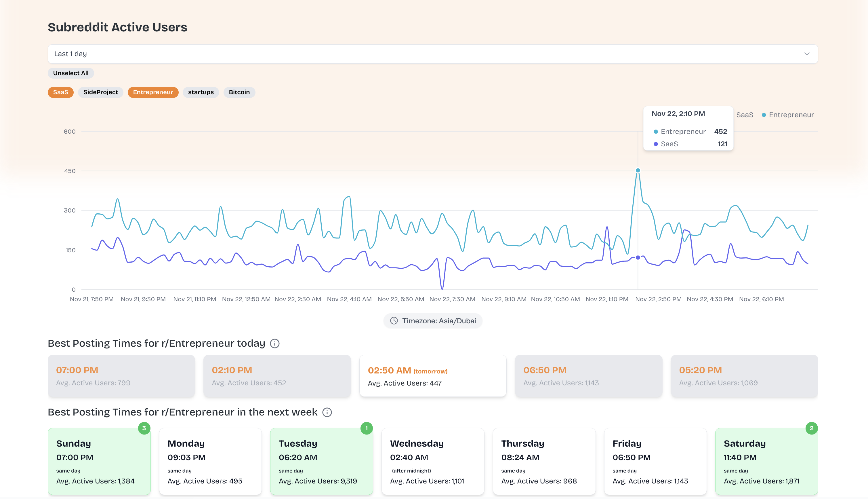Click the Subreddit Active Users heading
This screenshot has height=499, width=868.
tap(117, 27)
